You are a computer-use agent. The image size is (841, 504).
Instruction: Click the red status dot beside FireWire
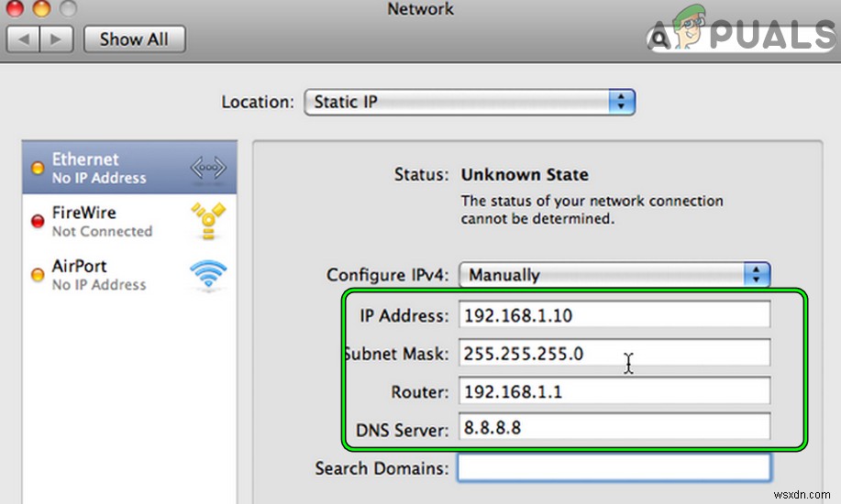tap(38, 221)
